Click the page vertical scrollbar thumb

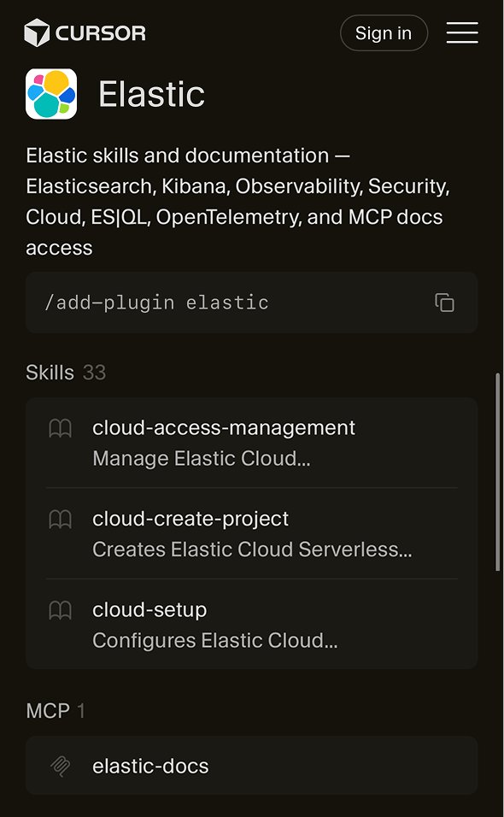pyautogui.click(x=498, y=472)
